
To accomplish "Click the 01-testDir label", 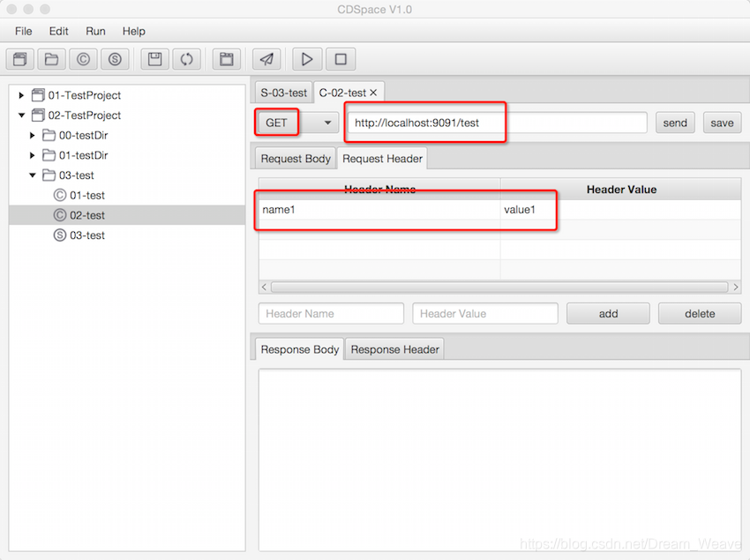I will click(x=83, y=155).
